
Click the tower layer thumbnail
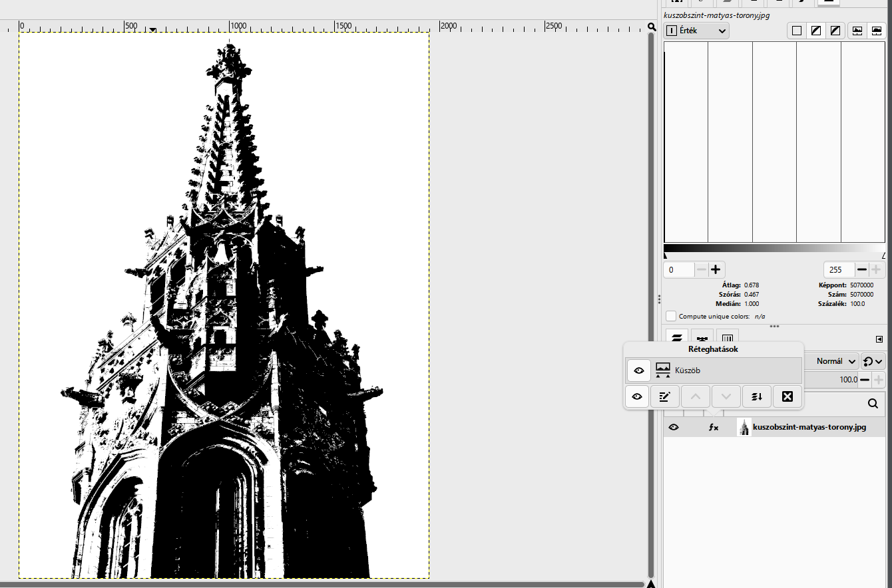(744, 427)
